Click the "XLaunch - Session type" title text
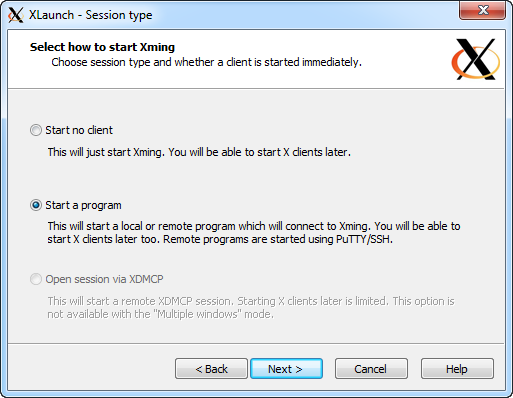 tap(91, 15)
